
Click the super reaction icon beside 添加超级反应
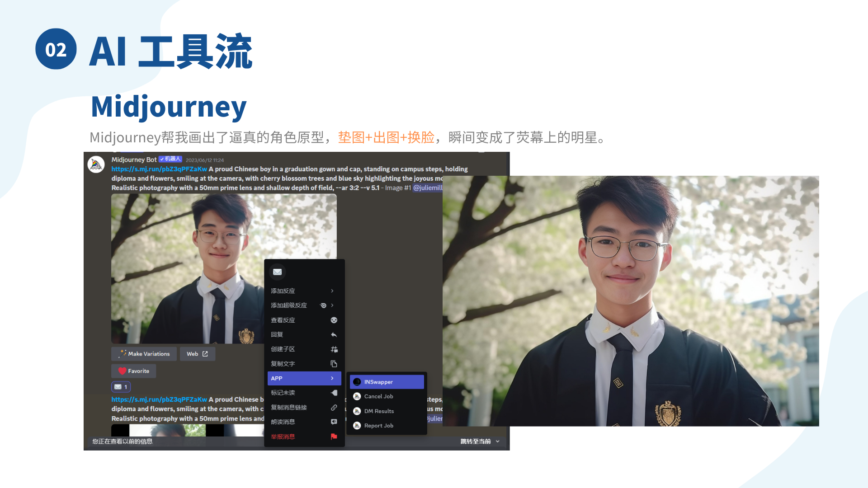click(x=323, y=305)
